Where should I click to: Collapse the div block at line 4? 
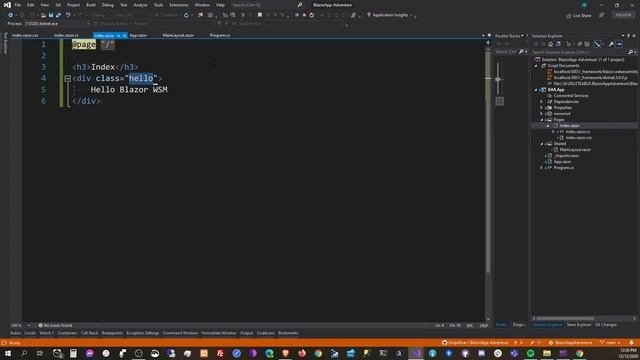(68, 78)
